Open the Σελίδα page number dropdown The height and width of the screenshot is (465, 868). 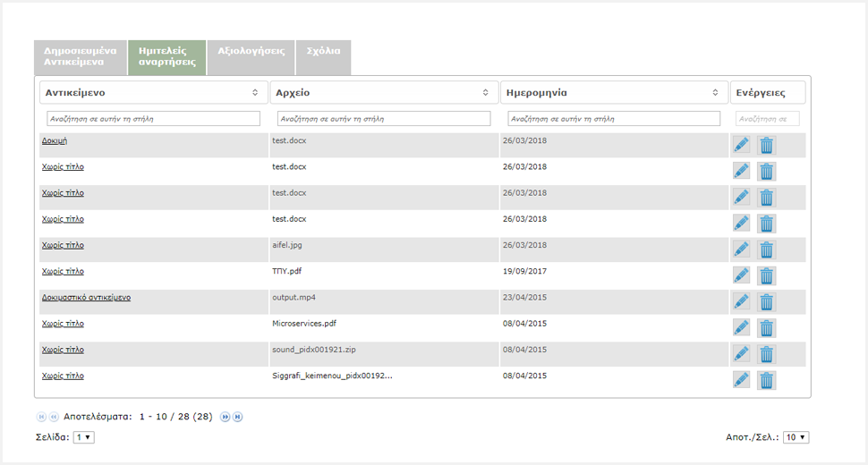point(83,437)
